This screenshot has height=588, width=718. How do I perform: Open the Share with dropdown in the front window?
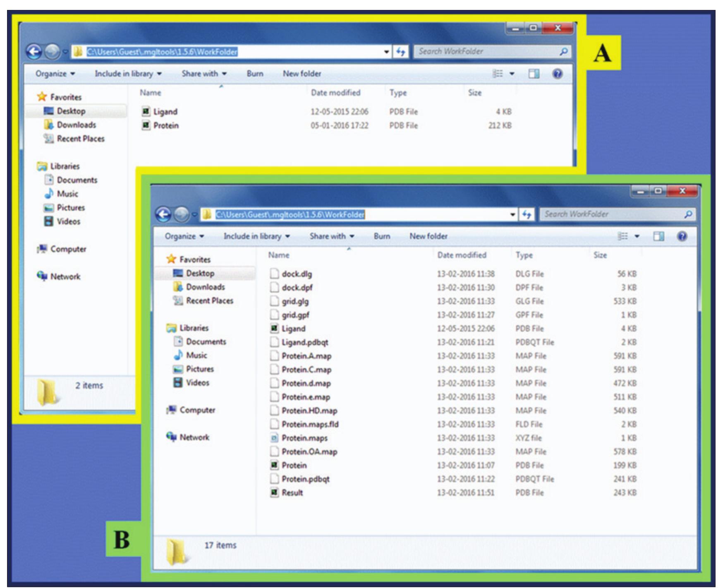pyautogui.click(x=332, y=236)
